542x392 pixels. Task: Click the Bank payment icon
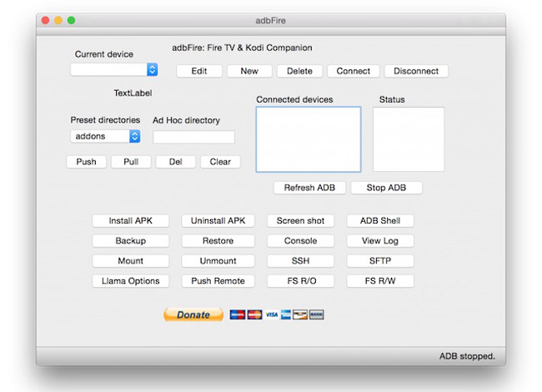(316, 314)
